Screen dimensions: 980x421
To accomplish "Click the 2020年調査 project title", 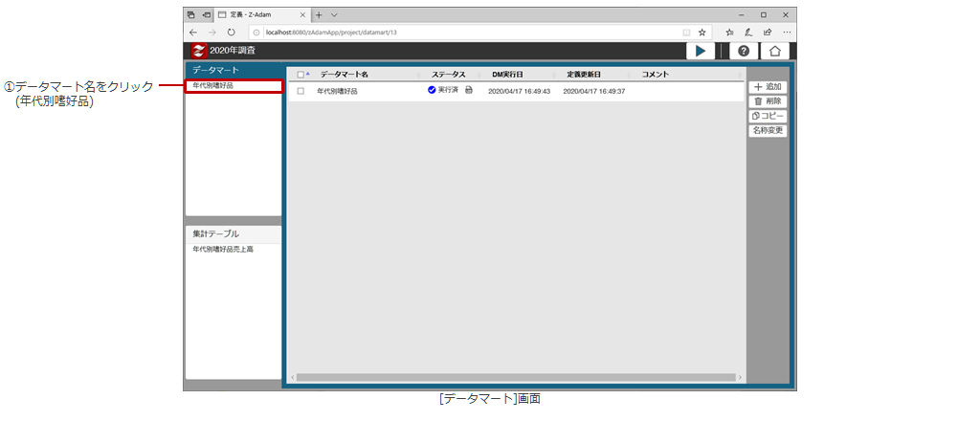I will click(233, 51).
